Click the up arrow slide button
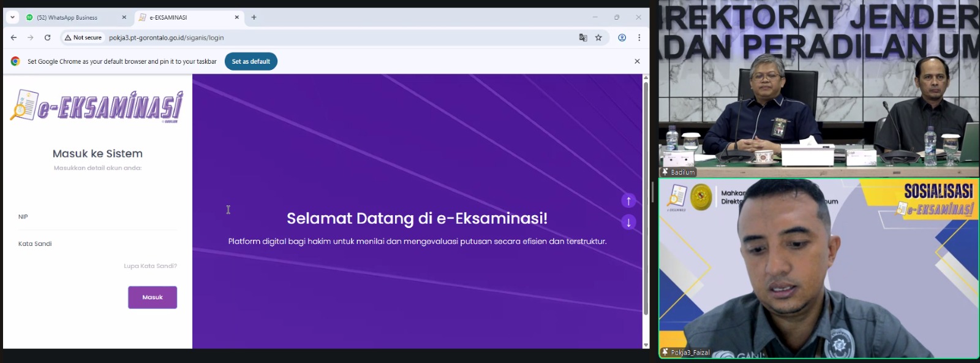 pyautogui.click(x=628, y=201)
